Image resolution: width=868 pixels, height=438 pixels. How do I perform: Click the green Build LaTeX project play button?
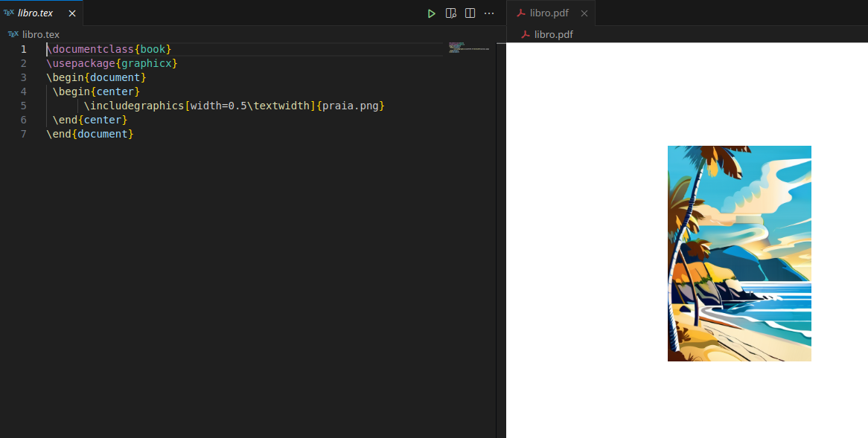coord(431,13)
